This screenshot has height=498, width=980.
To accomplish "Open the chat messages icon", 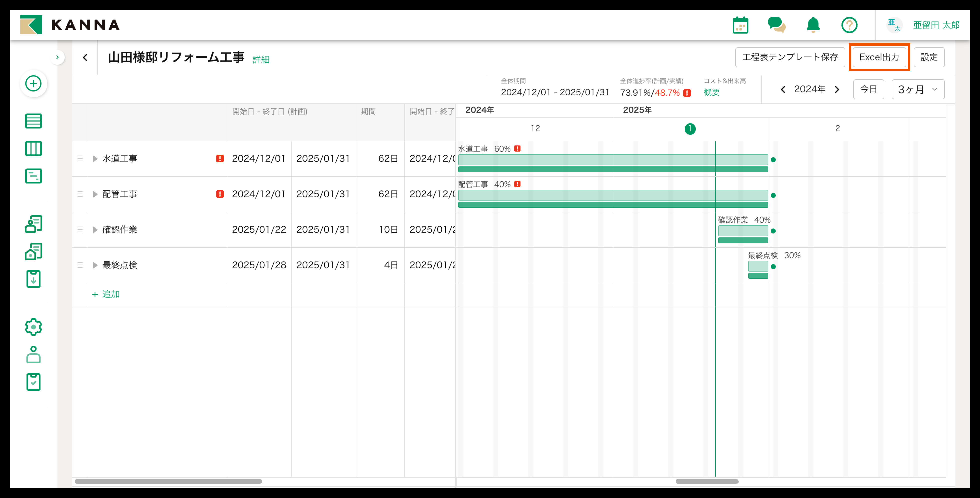I will (776, 25).
